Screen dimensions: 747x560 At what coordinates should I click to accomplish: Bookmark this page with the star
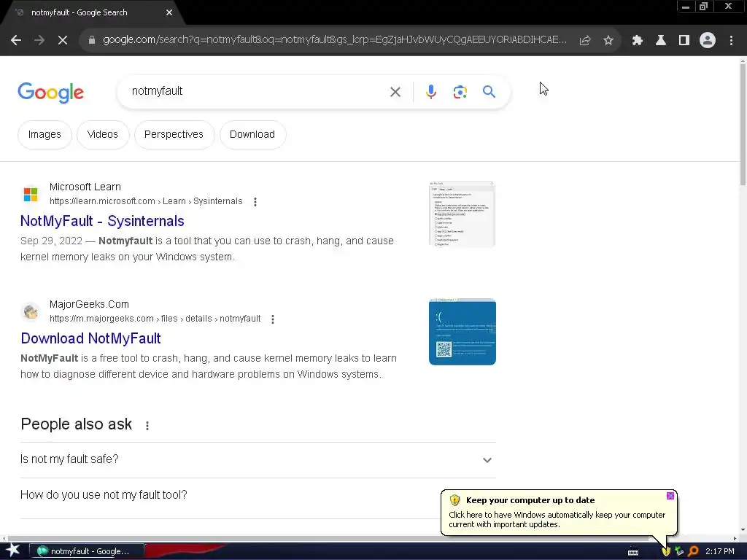click(608, 41)
